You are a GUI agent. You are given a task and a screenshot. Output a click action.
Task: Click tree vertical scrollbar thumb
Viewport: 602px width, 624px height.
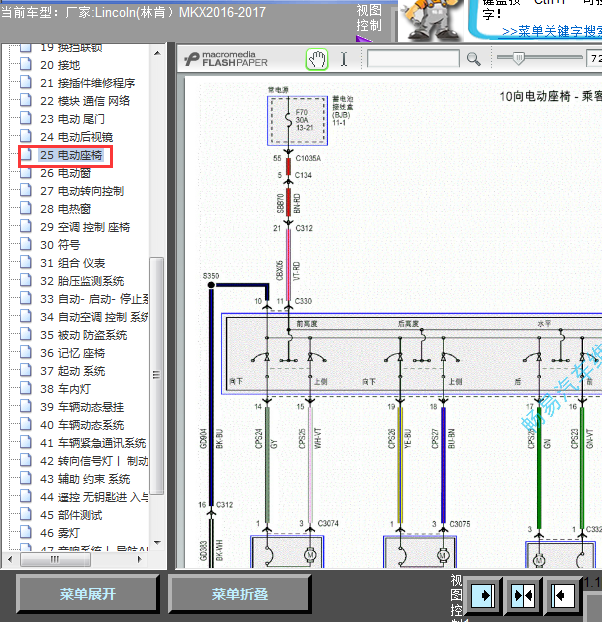click(157, 376)
